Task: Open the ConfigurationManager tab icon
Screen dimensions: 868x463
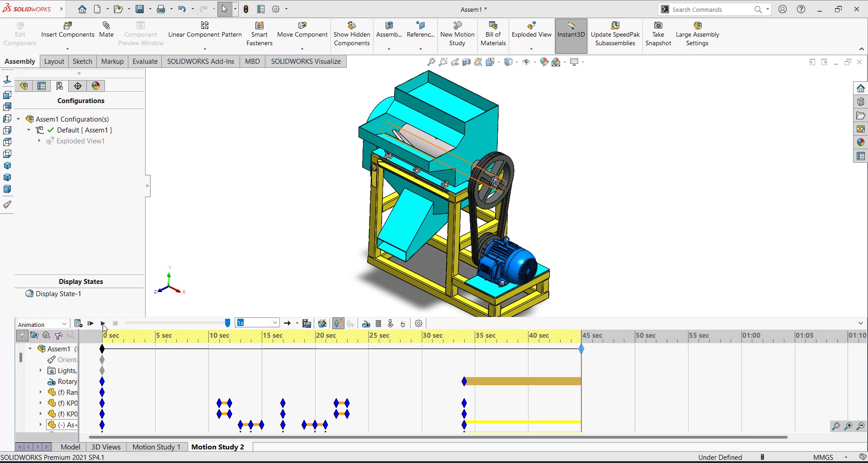Action: point(60,86)
